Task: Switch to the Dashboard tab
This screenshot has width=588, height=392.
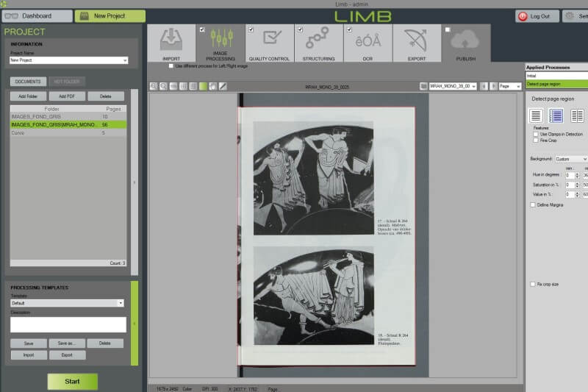Action: (37, 16)
